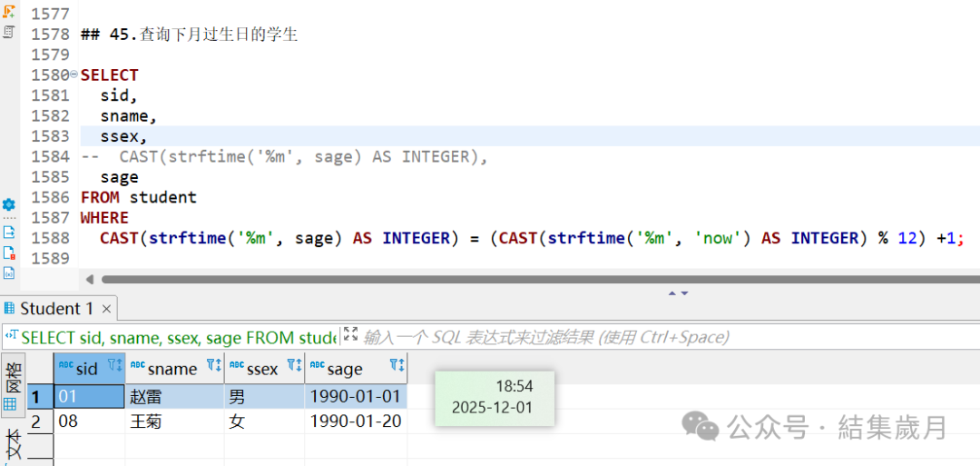The image size is (980, 466).
Task: Click line number 1578 in the gutter
Action: click(x=49, y=35)
